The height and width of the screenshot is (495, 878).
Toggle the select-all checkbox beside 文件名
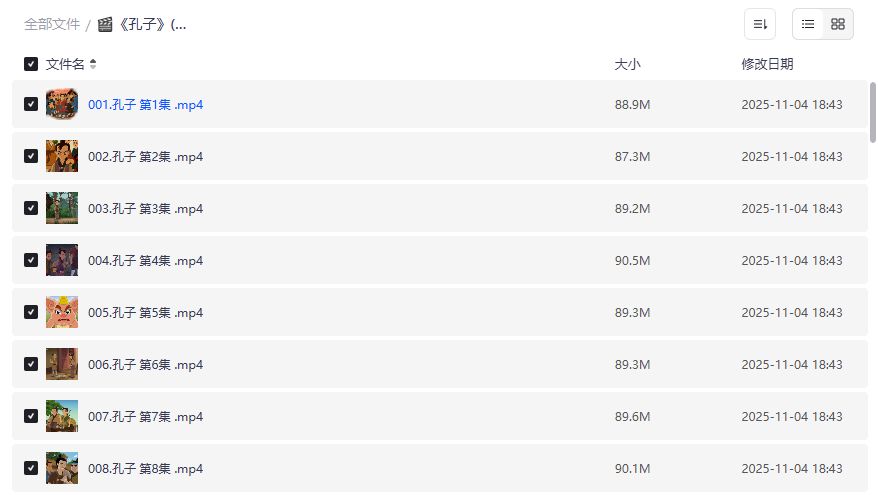pyautogui.click(x=31, y=64)
